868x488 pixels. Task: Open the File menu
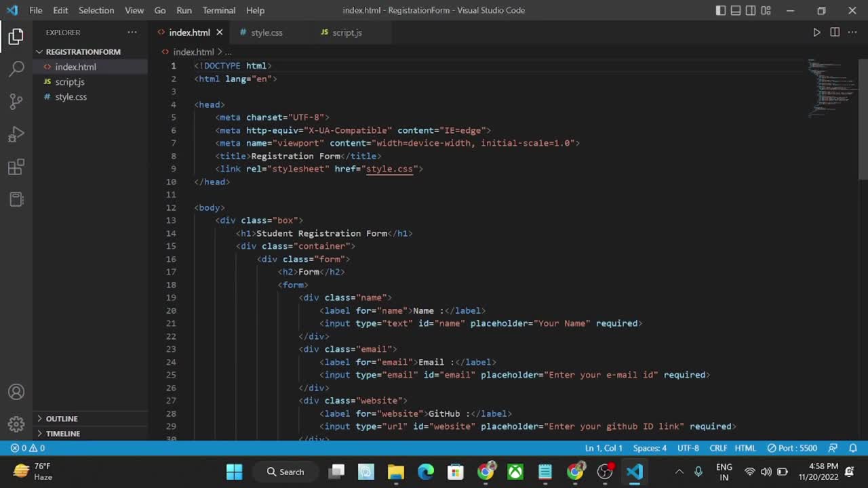click(36, 10)
